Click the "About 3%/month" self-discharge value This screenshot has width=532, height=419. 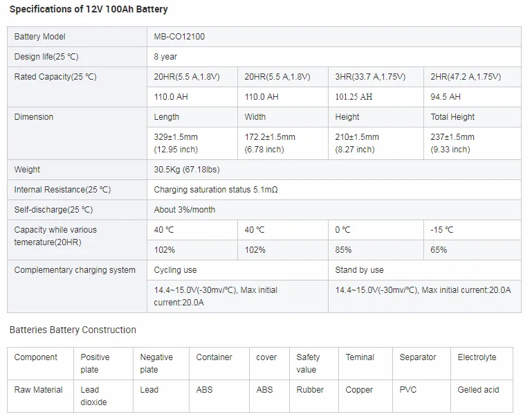click(184, 210)
